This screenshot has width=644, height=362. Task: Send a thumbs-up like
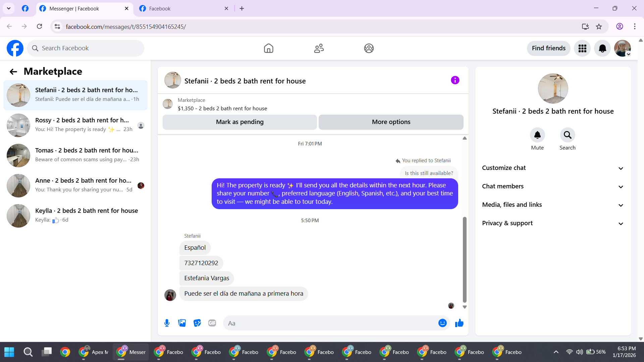[x=459, y=323]
